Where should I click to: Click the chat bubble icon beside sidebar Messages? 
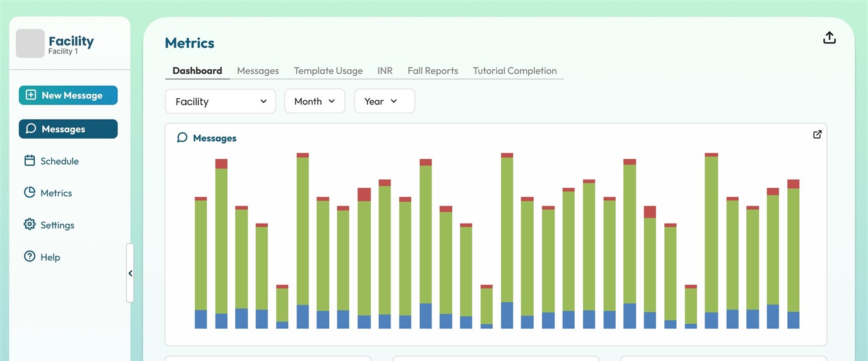(x=31, y=129)
